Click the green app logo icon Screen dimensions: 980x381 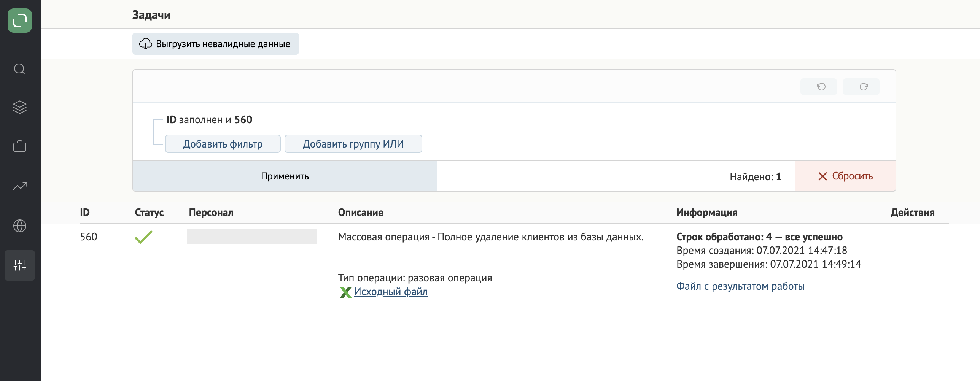pyautogui.click(x=20, y=21)
